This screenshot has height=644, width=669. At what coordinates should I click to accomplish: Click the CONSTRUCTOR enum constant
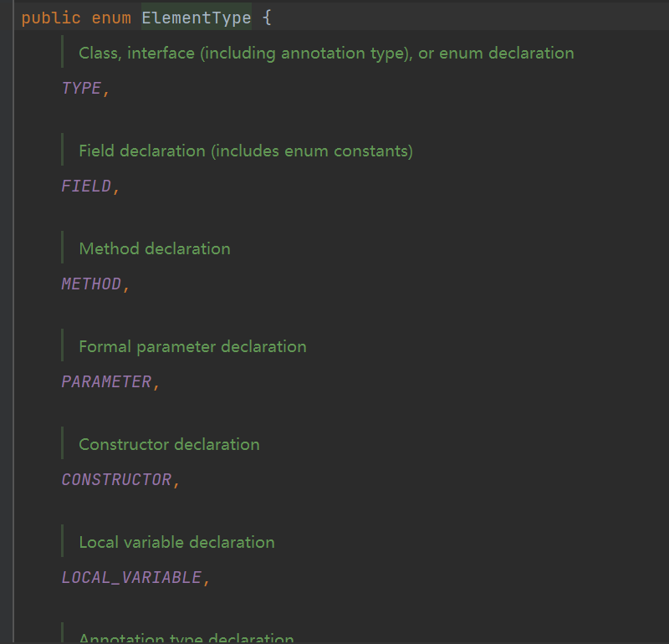116,480
